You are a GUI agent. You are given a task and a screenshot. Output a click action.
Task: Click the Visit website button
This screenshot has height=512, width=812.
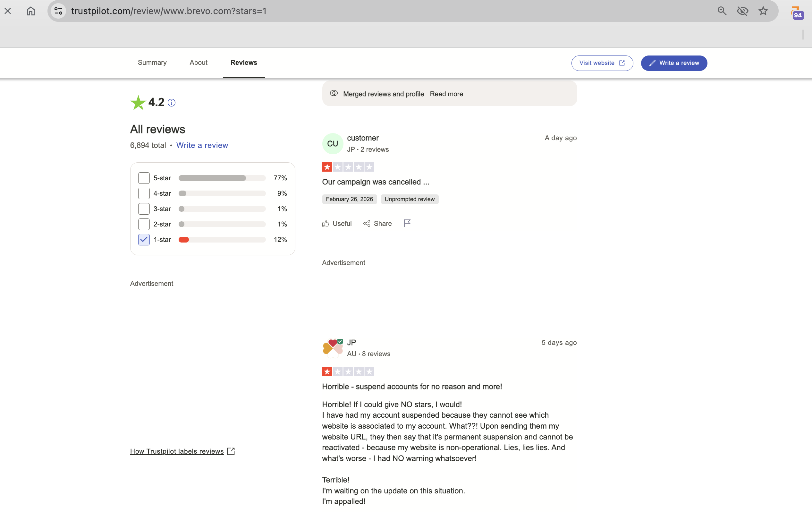click(602, 63)
